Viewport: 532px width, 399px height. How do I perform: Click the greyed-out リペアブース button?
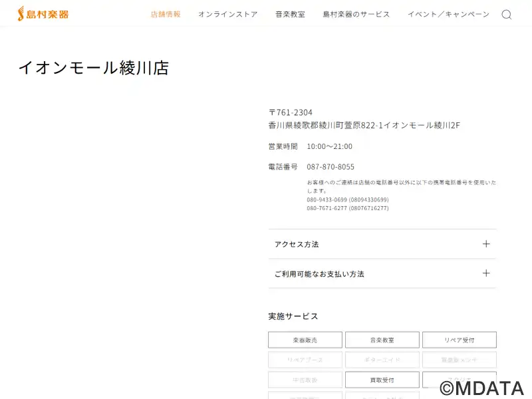305,360
